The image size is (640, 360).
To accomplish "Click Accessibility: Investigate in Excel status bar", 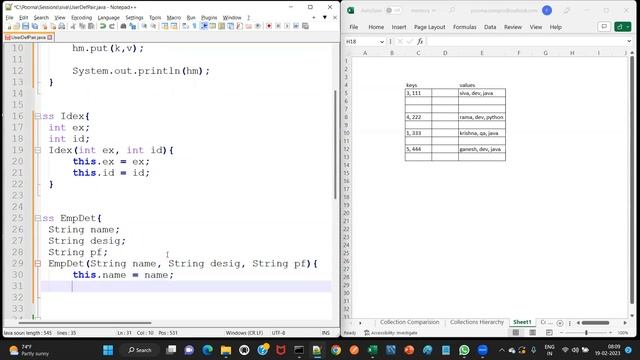I will 391,333.
